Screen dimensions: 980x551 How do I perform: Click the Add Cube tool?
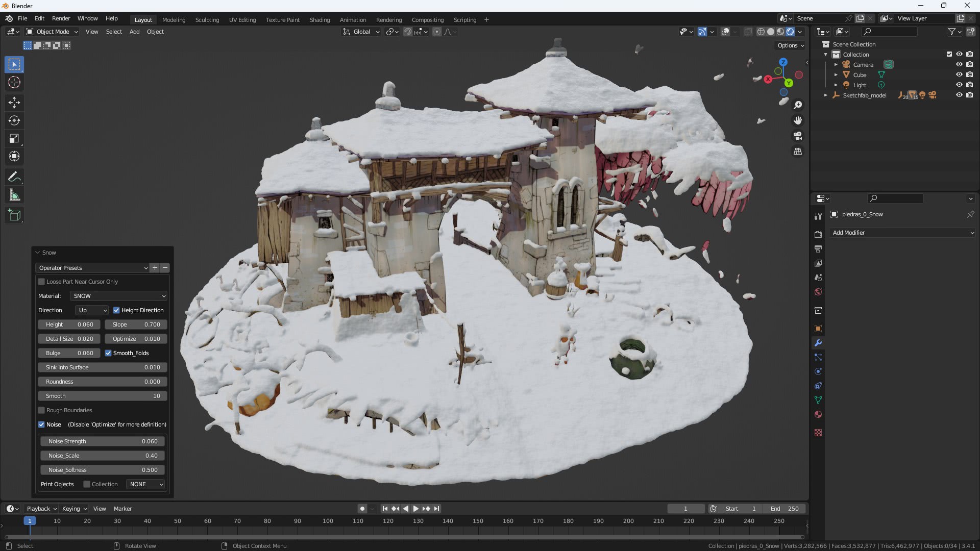click(x=14, y=215)
